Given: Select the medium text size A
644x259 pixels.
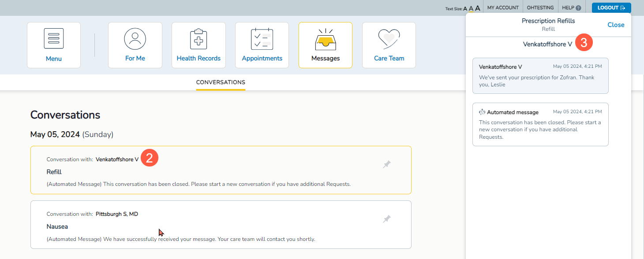Looking at the screenshot, I should (x=471, y=8).
